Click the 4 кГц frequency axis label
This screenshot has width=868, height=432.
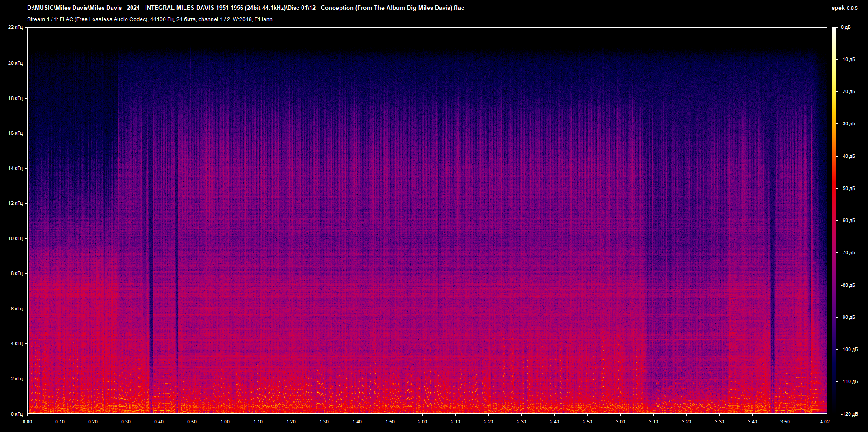coord(17,343)
